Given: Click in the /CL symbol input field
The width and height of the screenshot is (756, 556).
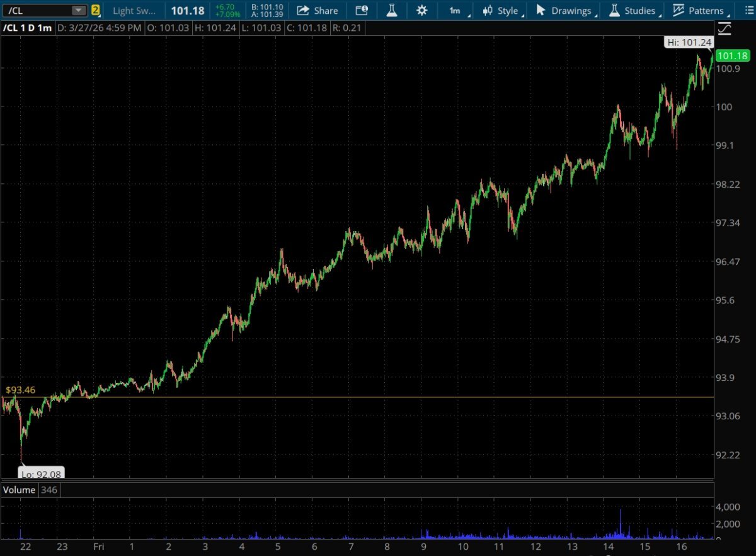Looking at the screenshot, I should point(35,11).
